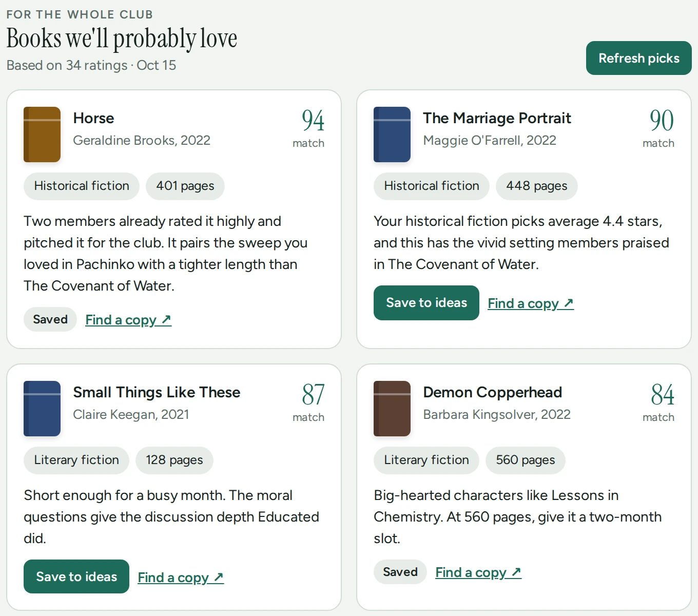Find a copy of Small Things Like These
698x616 pixels.
click(181, 577)
